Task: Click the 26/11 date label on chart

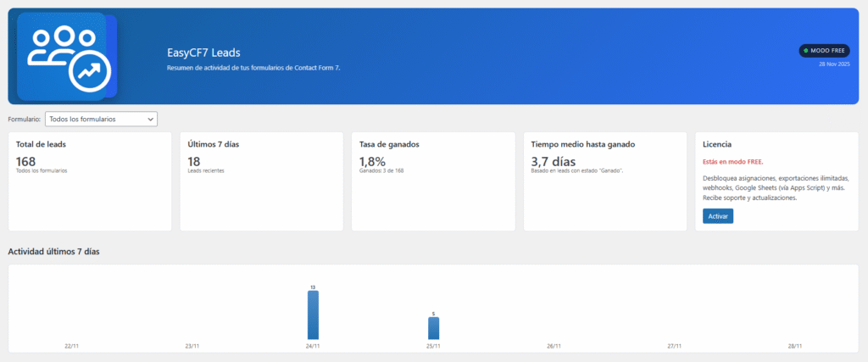Action: (x=554, y=346)
